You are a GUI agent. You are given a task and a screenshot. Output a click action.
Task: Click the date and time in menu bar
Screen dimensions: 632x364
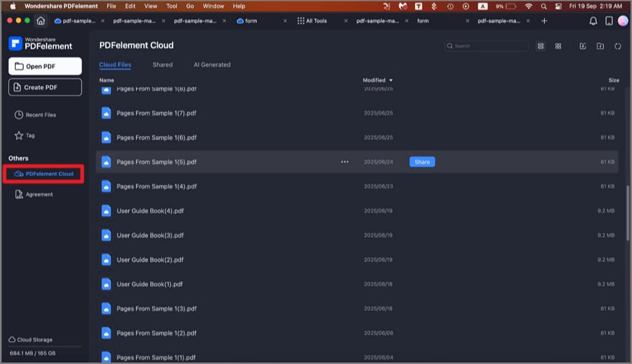(595, 6)
